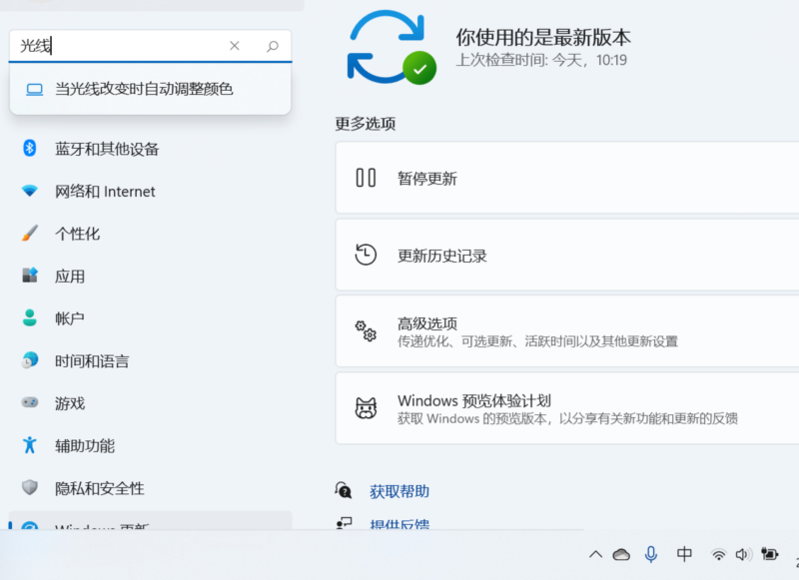Select 辅助功能 from the sidebar
Viewport: 799px width, 580px height.
85,446
